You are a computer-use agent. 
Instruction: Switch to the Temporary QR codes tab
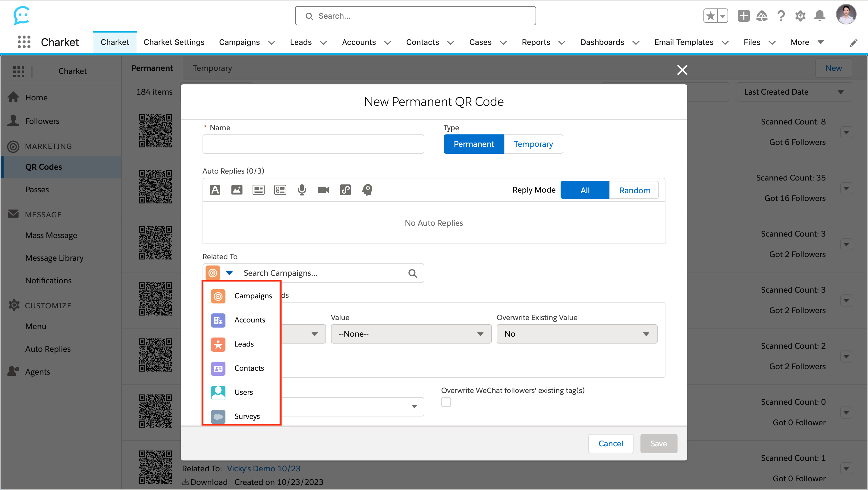pyautogui.click(x=212, y=68)
